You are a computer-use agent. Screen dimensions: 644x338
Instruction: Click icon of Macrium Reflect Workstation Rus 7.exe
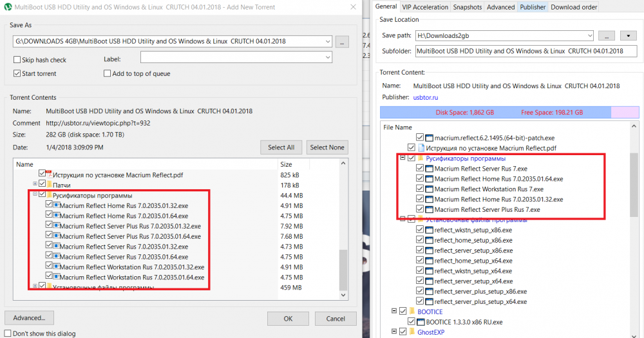tap(429, 189)
